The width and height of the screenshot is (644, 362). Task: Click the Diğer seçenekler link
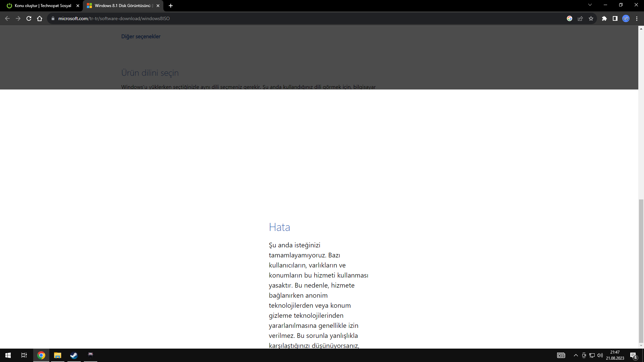click(141, 37)
